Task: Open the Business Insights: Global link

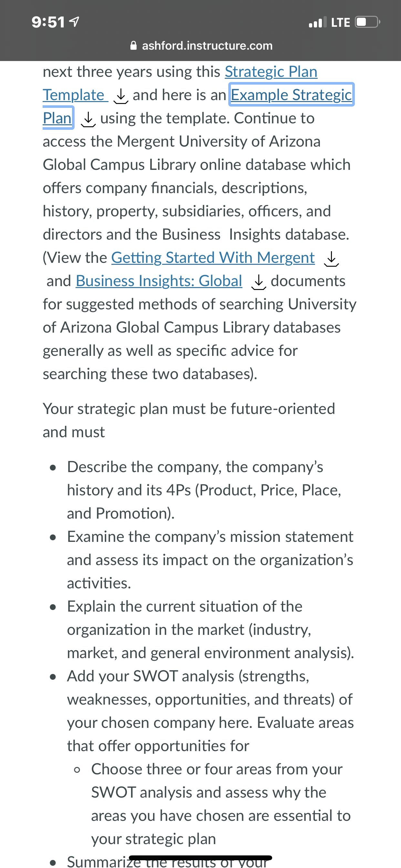Action: point(159,281)
